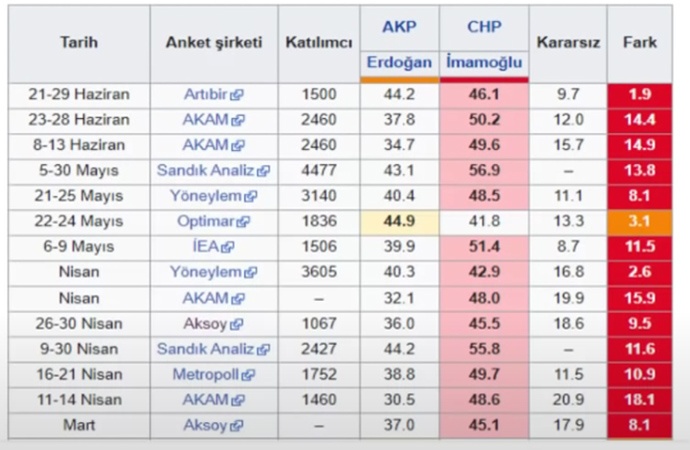Follow the Erdoğan candidate link

coord(399,62)
